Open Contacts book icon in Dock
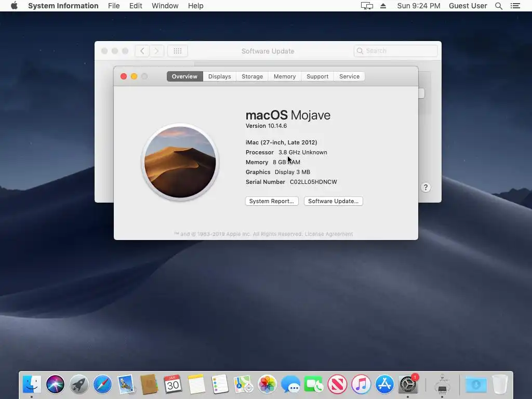The height and width of the screenshot is (399, 532). tap(149, 384)
